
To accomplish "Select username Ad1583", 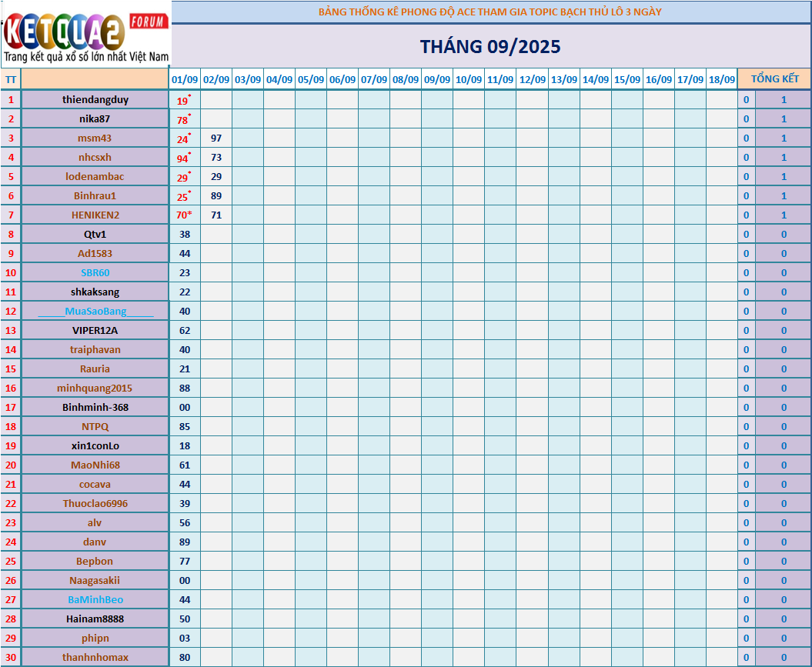I will click(x=95, y=254).
